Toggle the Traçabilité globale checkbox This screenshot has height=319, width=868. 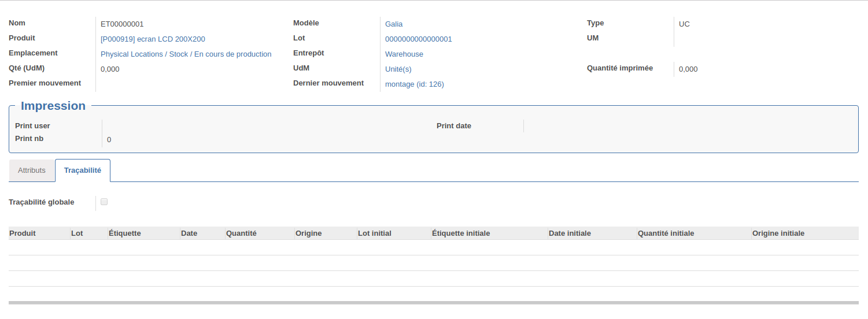click(104, 202)
